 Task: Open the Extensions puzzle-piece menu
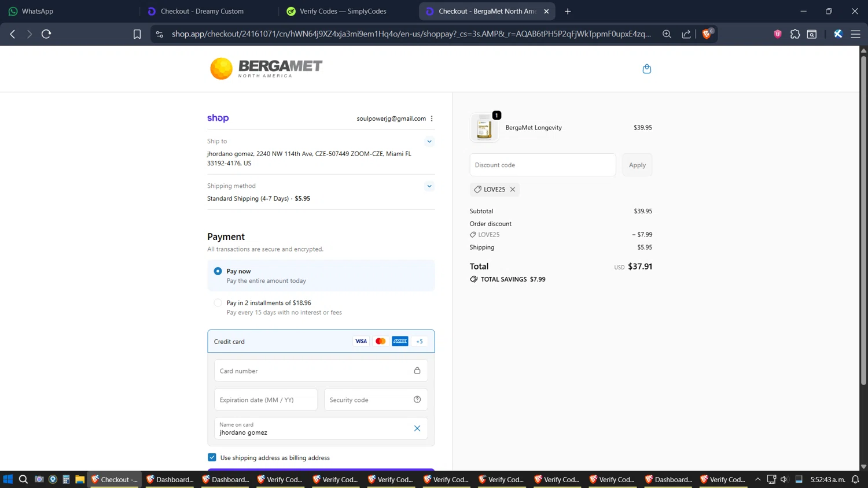pos(795,34)
